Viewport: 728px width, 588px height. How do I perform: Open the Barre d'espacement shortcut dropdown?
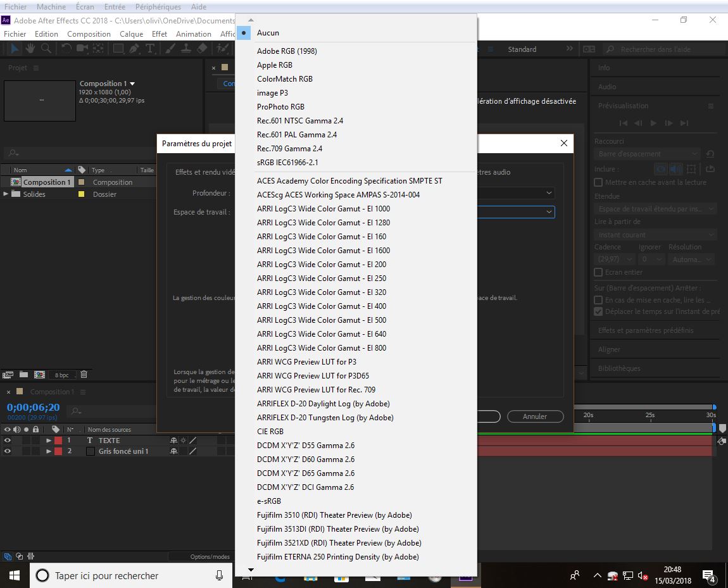click(x=648, y=154)
